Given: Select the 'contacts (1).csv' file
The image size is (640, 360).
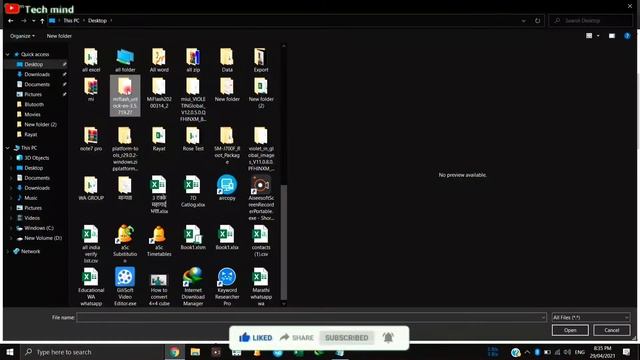Looking at the screenshot, I should 261,241.
